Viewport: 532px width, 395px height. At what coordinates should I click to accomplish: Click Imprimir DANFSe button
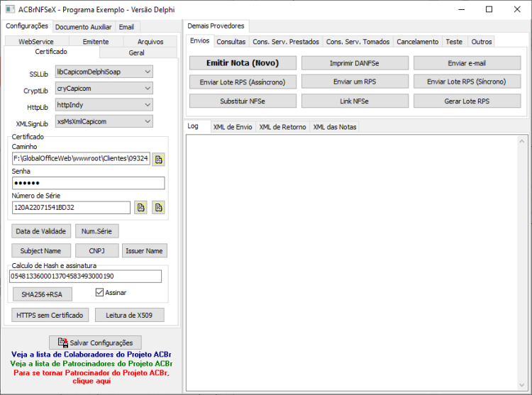pyautogui.click(x=355, y=63)
